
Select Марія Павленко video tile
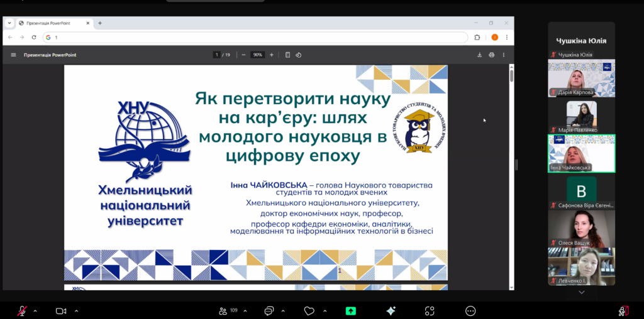tap(582, 116)
